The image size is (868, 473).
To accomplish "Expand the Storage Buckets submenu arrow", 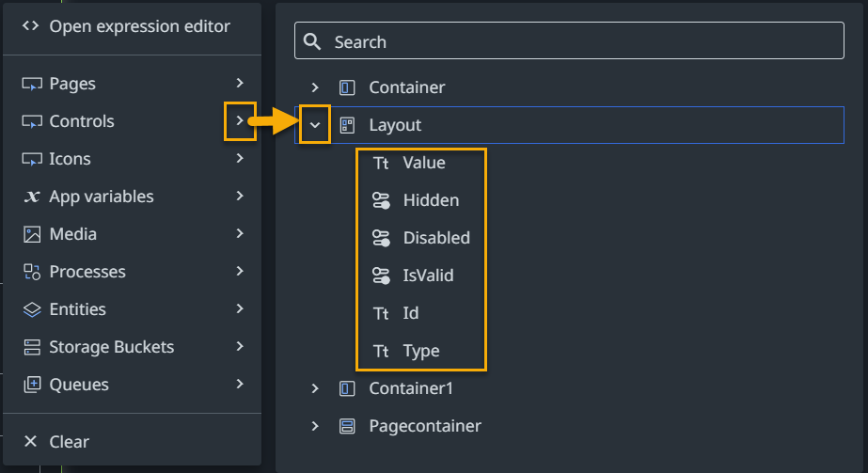I will click(240, 346).
